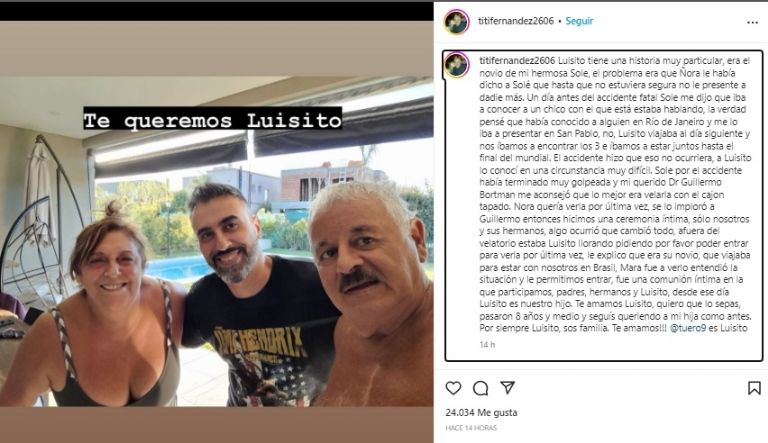Image resolution: width=768 pixels, height=443 pixels.
Task: Open the @tuero9 mention link
Action: (x=688, y=328)
